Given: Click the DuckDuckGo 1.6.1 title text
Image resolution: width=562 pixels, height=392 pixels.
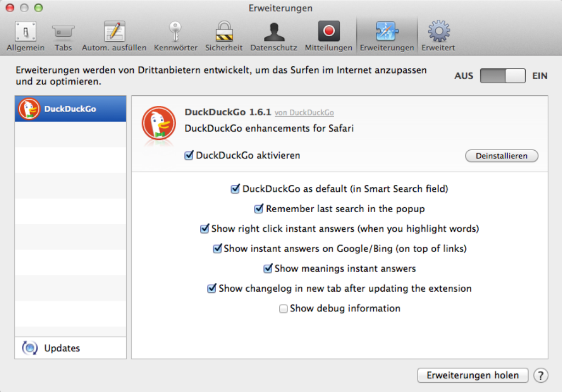Looking at the screenshot, I should click(x=228, y=112).
